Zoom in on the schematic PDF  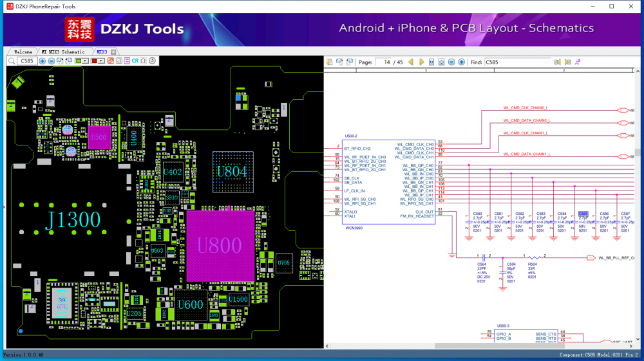tap(461, 62)
